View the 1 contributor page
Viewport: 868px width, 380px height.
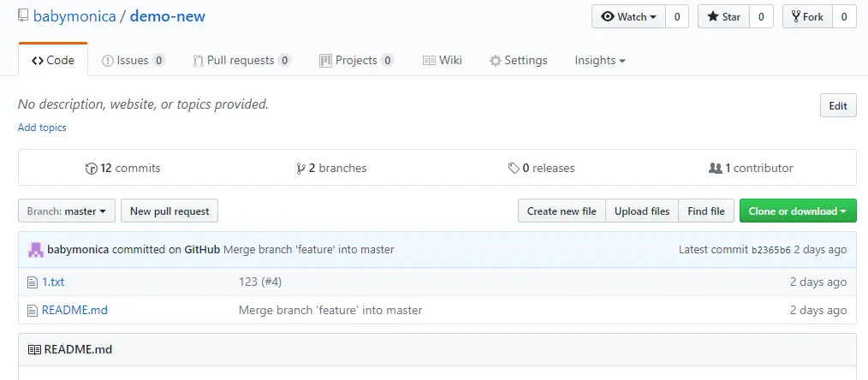click(x=751, y=168)
